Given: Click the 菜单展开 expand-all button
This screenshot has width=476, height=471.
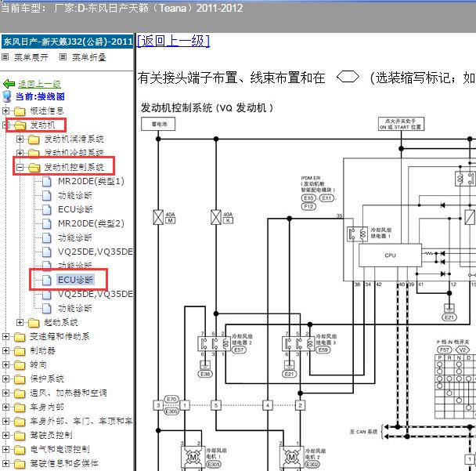Looking at the screenshot, I should pos(31,57).
